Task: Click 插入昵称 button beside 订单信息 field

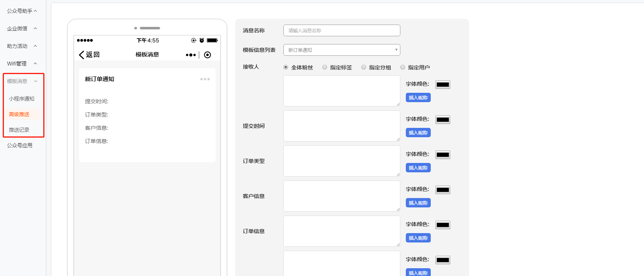Action: (418, 238)
